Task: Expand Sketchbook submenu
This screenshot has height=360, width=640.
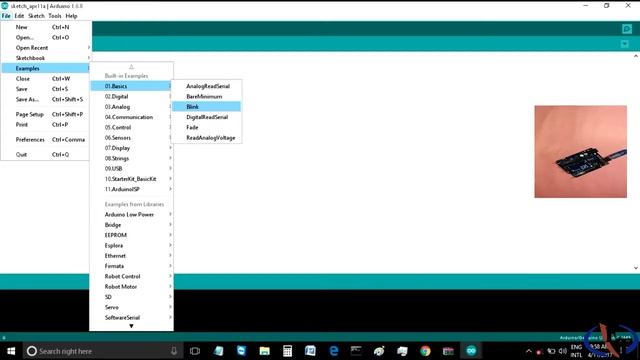Action: tap(46, 58)
